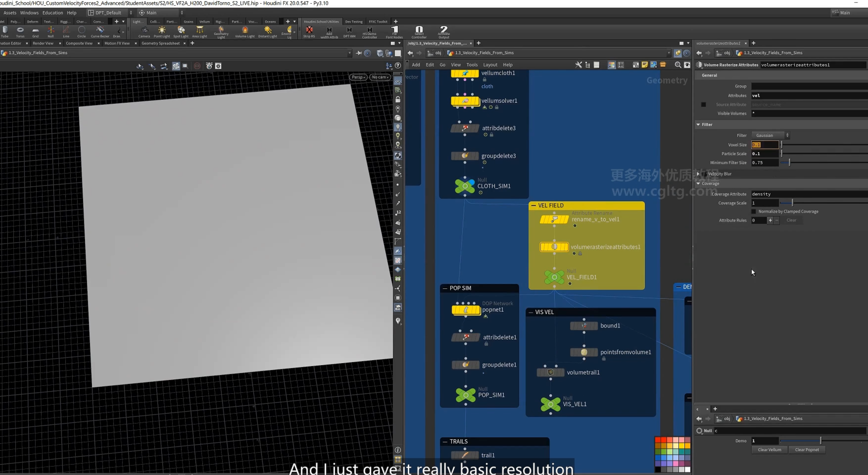Screen dimensions: 868x475
Task: Enable Normalize by Clamped Coverage
Action: click(x=754, y=212)
